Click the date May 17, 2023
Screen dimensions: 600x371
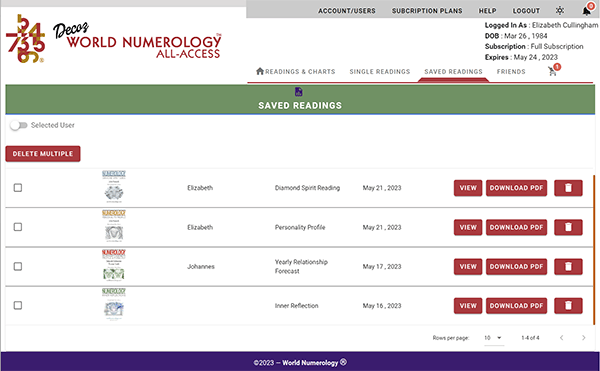click(x=382, y=267)
